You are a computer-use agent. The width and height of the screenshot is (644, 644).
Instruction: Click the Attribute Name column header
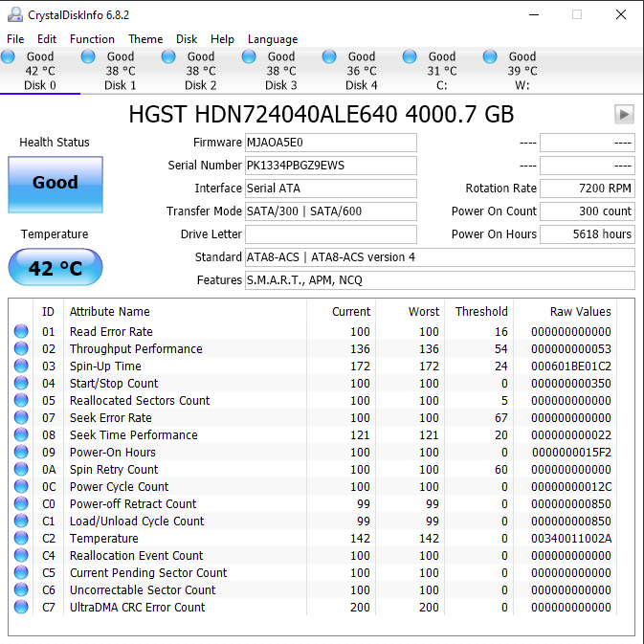tap(185, 311)
